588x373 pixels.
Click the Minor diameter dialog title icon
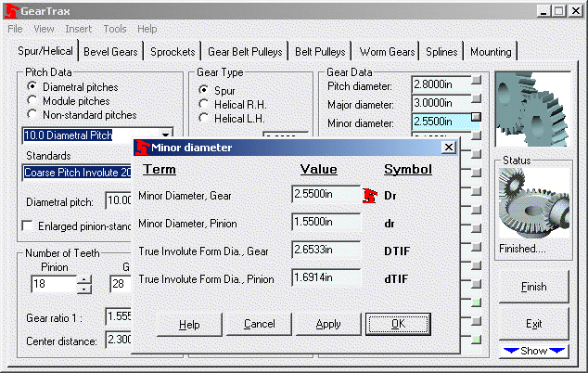pyautogui.click(x=143, y=148)
